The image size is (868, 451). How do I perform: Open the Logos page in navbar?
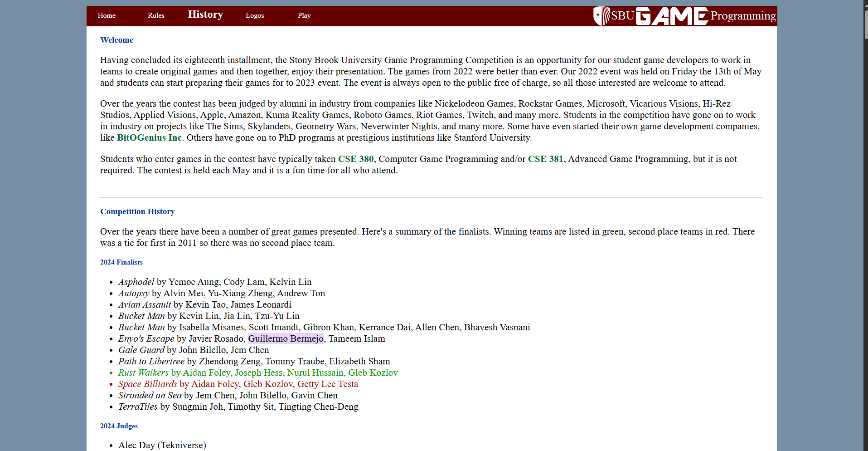[x=255, y=15]
